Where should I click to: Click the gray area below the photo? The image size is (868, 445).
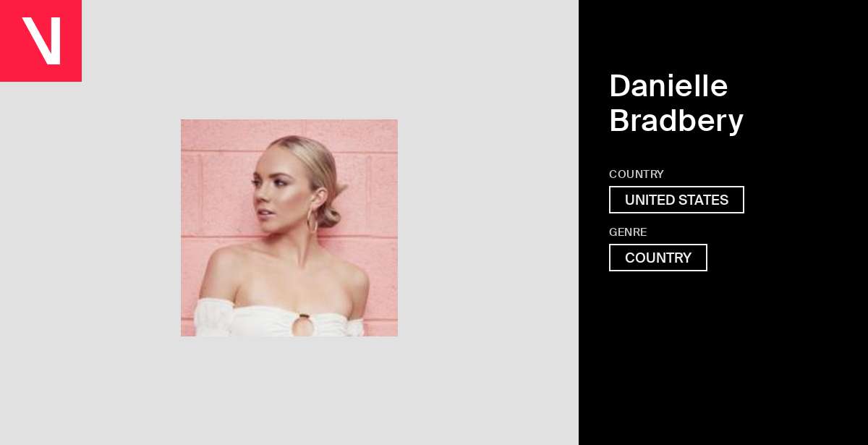pos(289,391)
